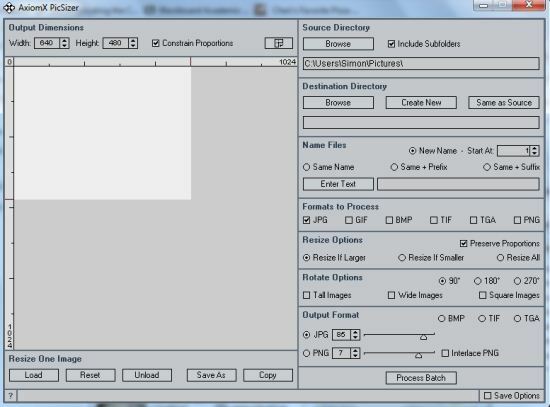
Task: Click the Process Batch button
Action: [421, 378]
